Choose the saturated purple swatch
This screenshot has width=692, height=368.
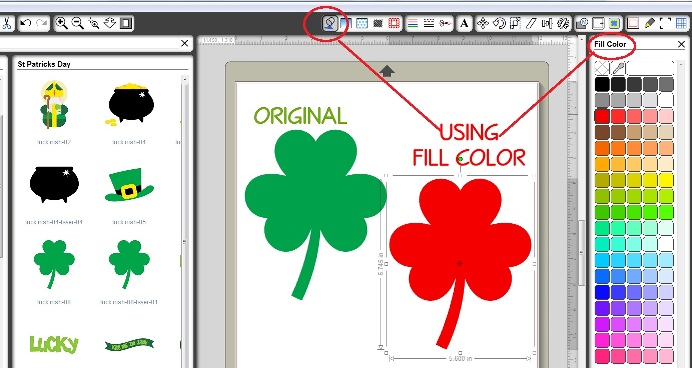pos(602,308)
